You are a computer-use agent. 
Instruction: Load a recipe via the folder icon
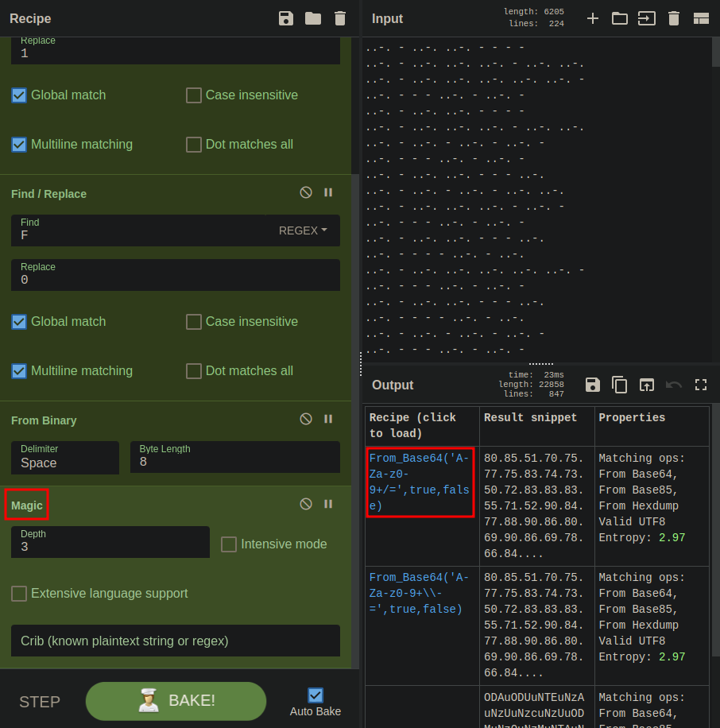[x=313, y=18]
